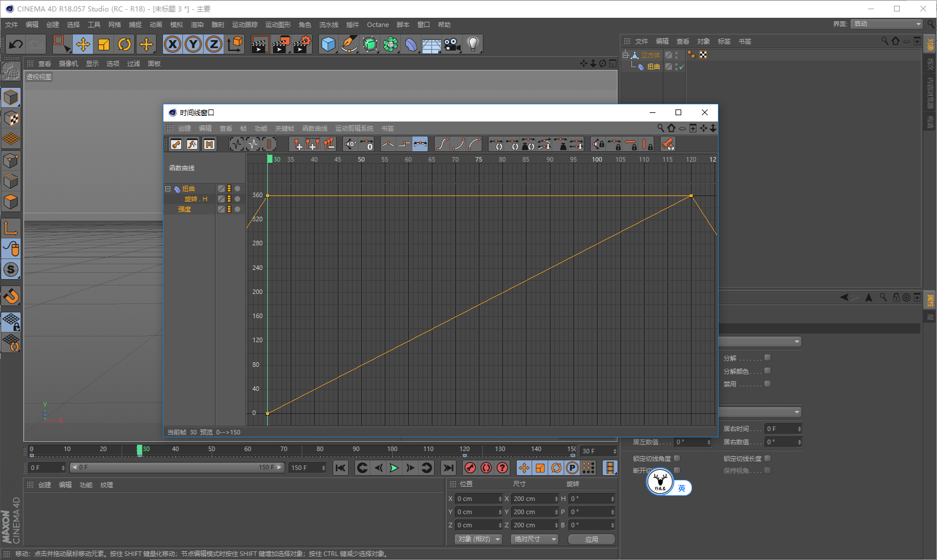
Task: Toggle X axis lock icon
Action: point(173,44)
